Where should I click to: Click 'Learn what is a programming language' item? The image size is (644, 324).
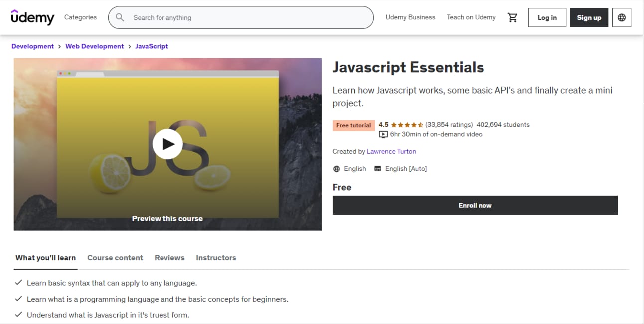(x=158, y=299)
